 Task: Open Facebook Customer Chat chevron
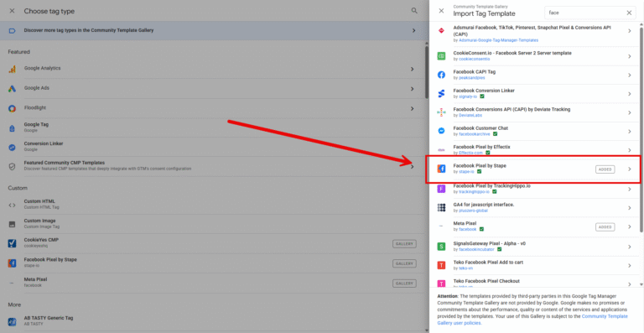(x=629, y=132)
